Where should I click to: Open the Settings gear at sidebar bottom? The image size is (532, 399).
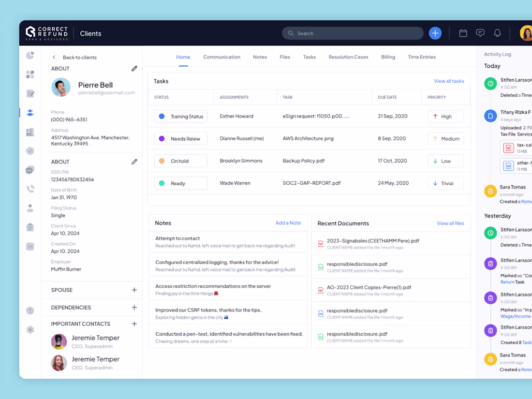30,329
